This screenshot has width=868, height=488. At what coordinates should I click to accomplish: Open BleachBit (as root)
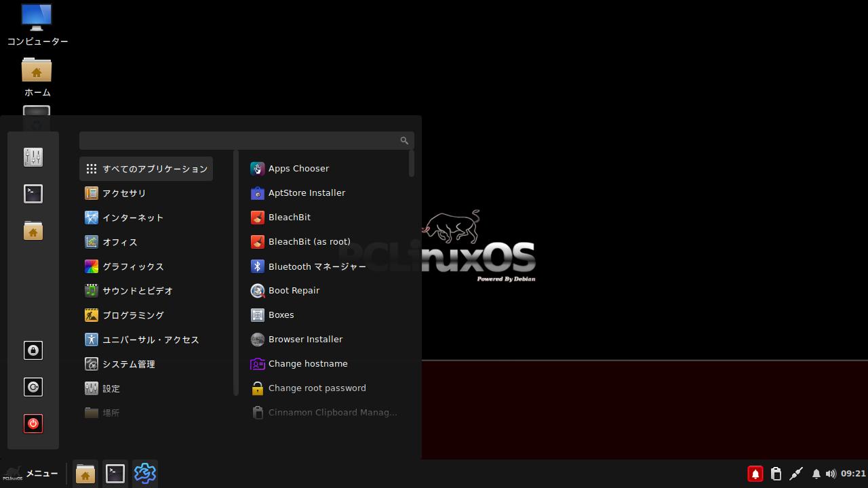(309, 242)
